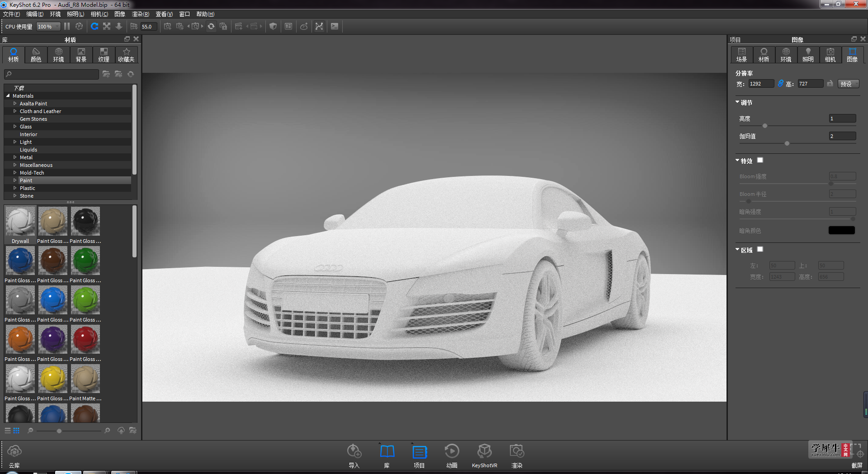
Task: Click the add folder icon beside search
Action: click(106, 74)
